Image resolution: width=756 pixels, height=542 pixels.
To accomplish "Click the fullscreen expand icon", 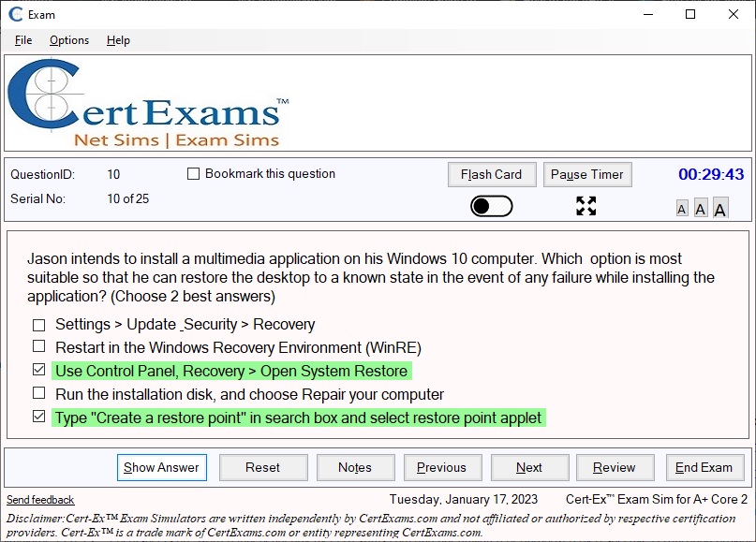I will [587, 207].
